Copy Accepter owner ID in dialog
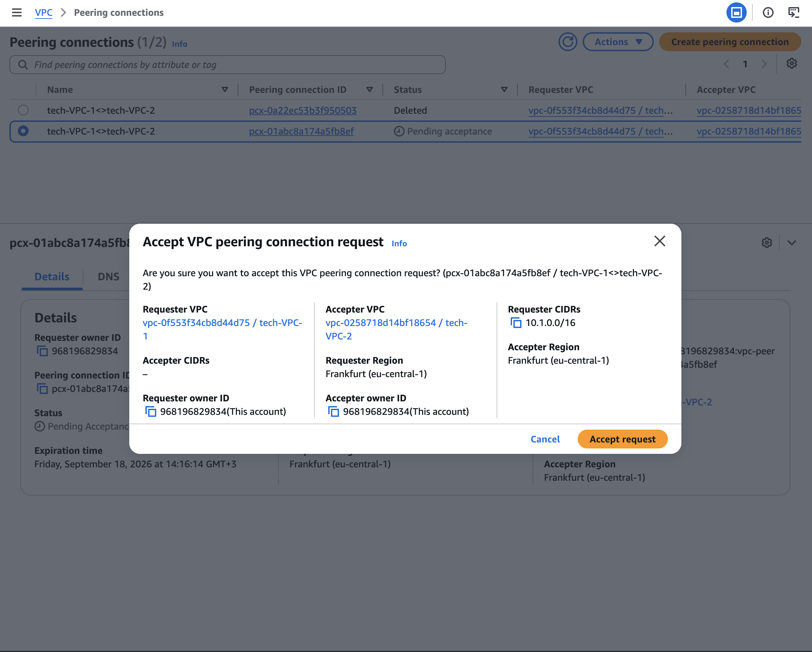The image size is (812, 652). coord(333,412)
